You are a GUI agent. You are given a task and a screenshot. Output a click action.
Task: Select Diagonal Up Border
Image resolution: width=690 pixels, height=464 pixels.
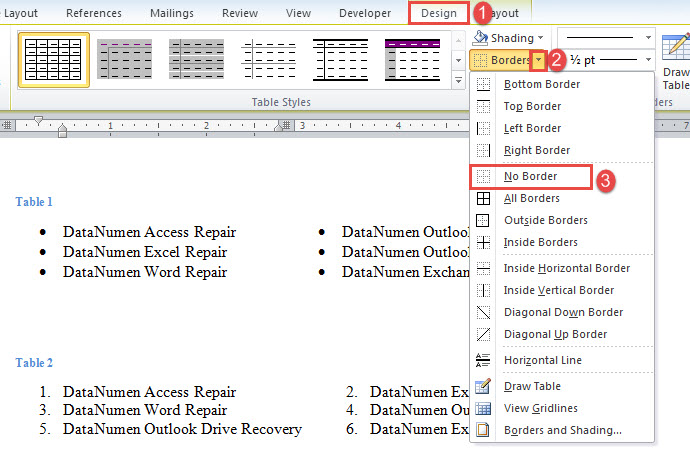pyautogui.click(x=562, y=334)
